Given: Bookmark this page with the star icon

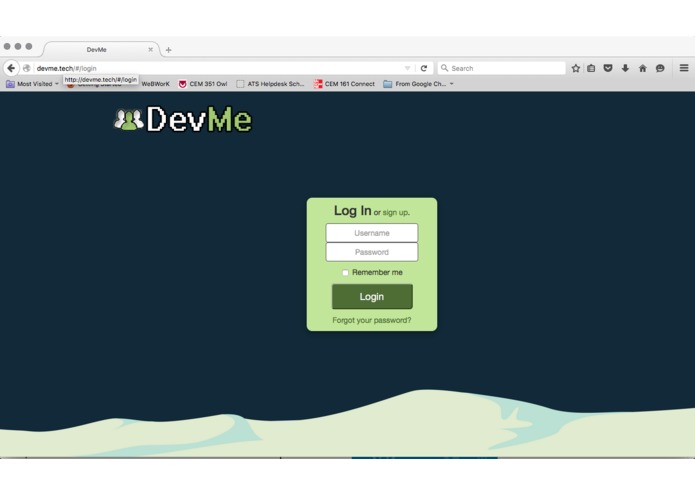Looking at the screenshot, I should click(575, 68).
